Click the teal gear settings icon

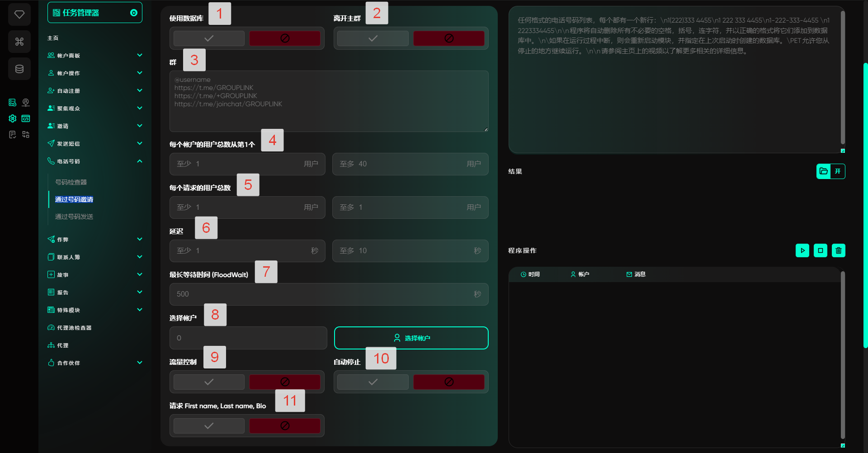coord(13,118)
